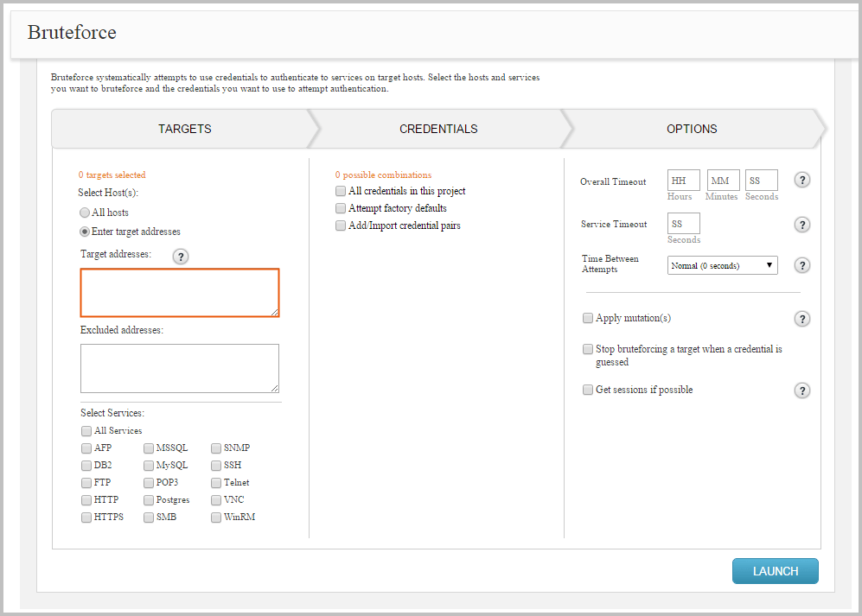
Task: Click help icon next to Target addresses
Action: [x=181, y=257]
